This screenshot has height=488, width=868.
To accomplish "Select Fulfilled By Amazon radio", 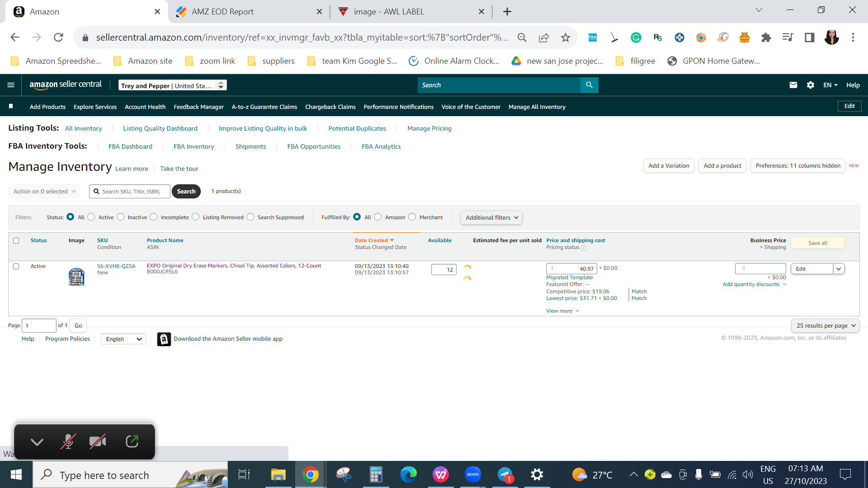I will (x=378, y=217).
